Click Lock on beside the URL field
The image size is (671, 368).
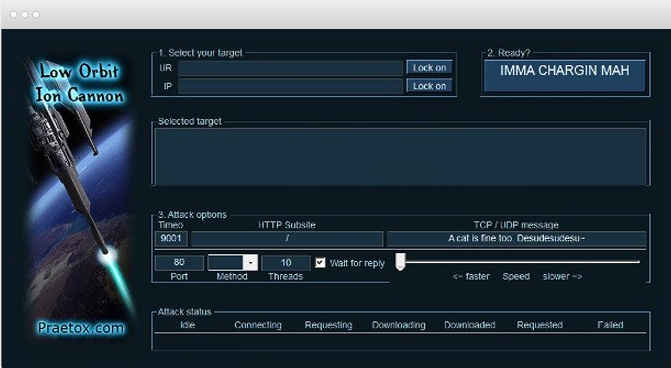(429, 68)
